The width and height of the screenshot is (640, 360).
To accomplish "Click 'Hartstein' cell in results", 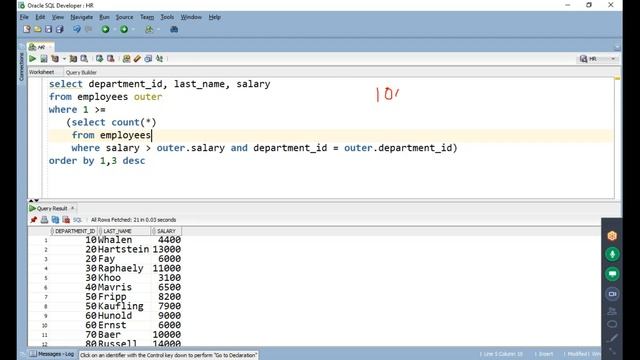I will tap(124, 249).
